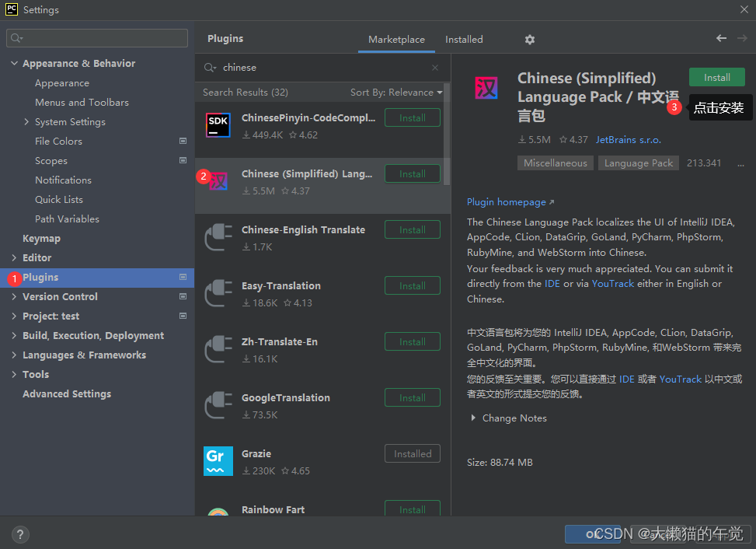Open the help question mark button
This screenshot has width=756, height=549.
19,534
